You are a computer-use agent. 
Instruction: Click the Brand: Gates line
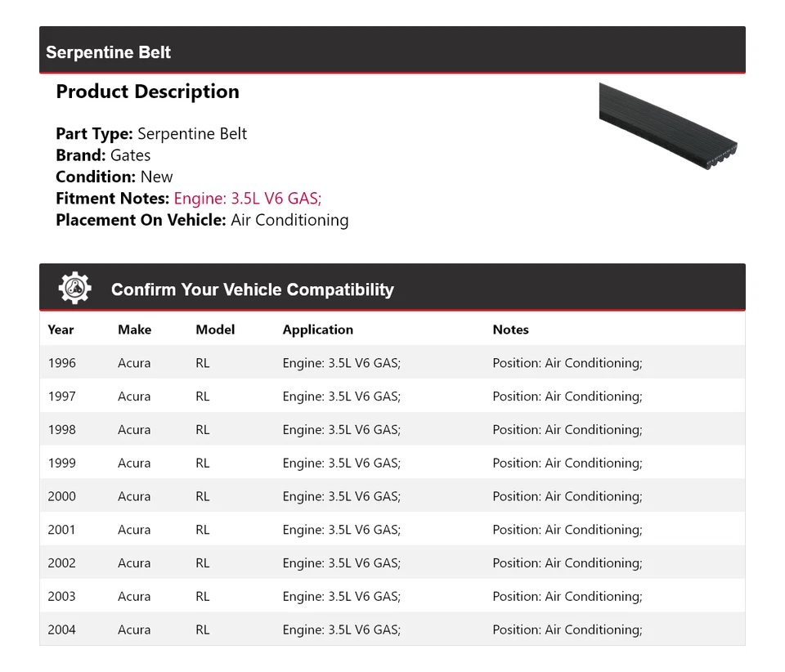[103, 155]
